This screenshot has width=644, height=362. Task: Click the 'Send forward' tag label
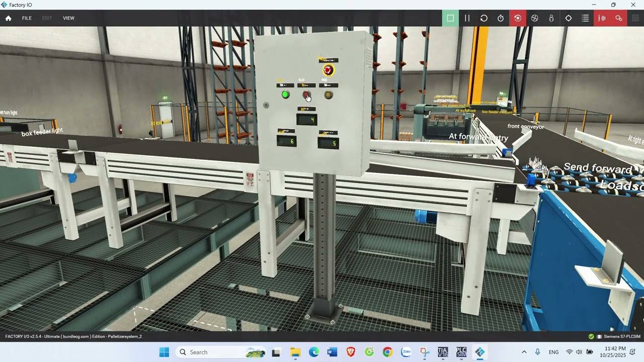(598, 168)
